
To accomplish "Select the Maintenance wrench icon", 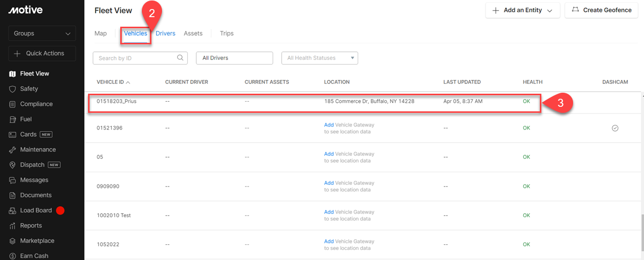I will [13, 150].
